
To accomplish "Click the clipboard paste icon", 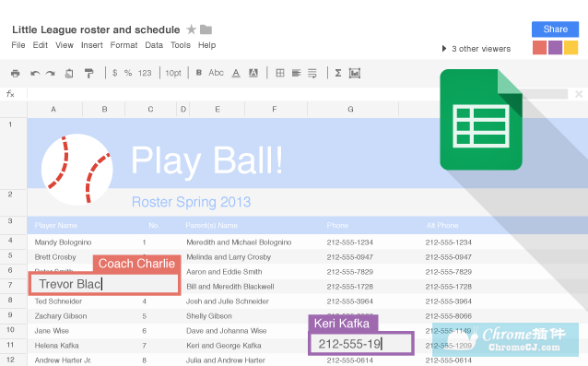I will (69, 73).
